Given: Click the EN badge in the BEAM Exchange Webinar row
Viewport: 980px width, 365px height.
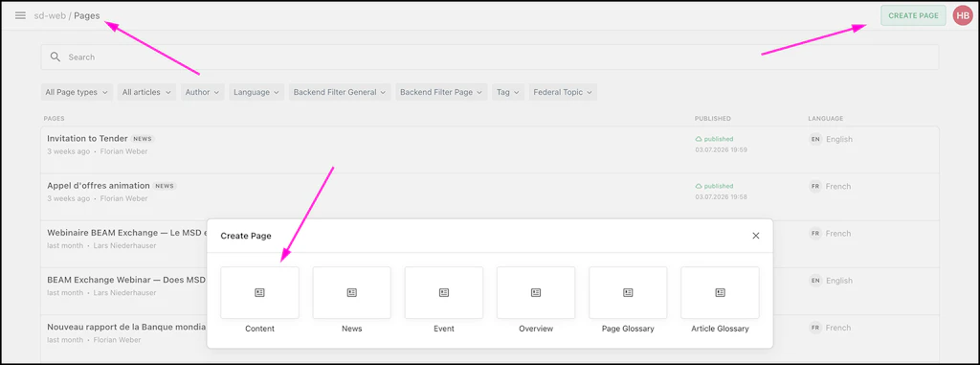Looking at the screenshot, I should click(x=815, y=281).
